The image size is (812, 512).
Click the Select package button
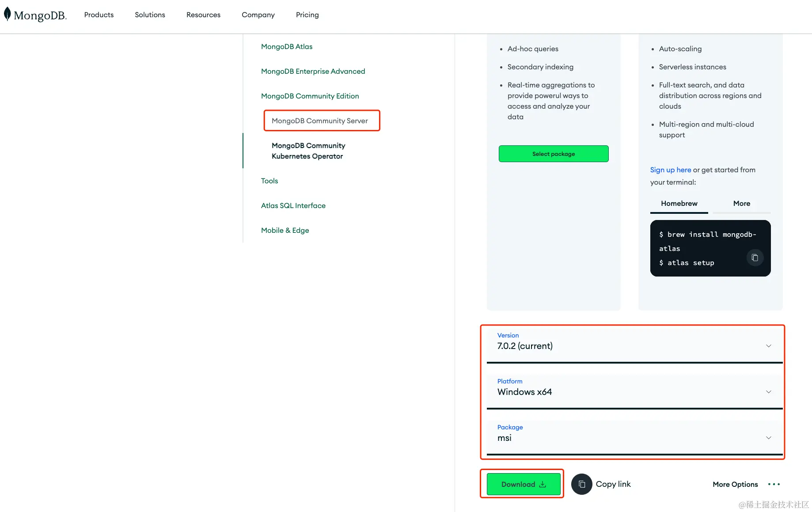click(x=554, y=154)
